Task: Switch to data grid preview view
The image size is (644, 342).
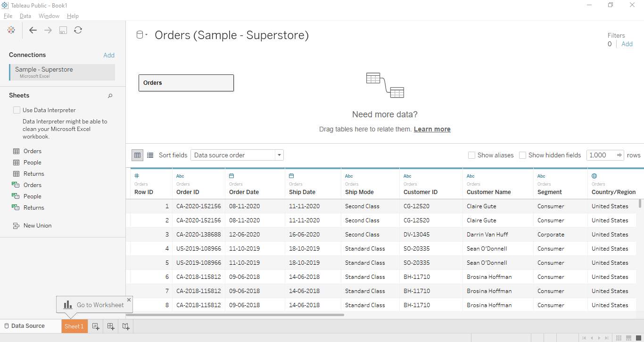Action: click(137, 155)
